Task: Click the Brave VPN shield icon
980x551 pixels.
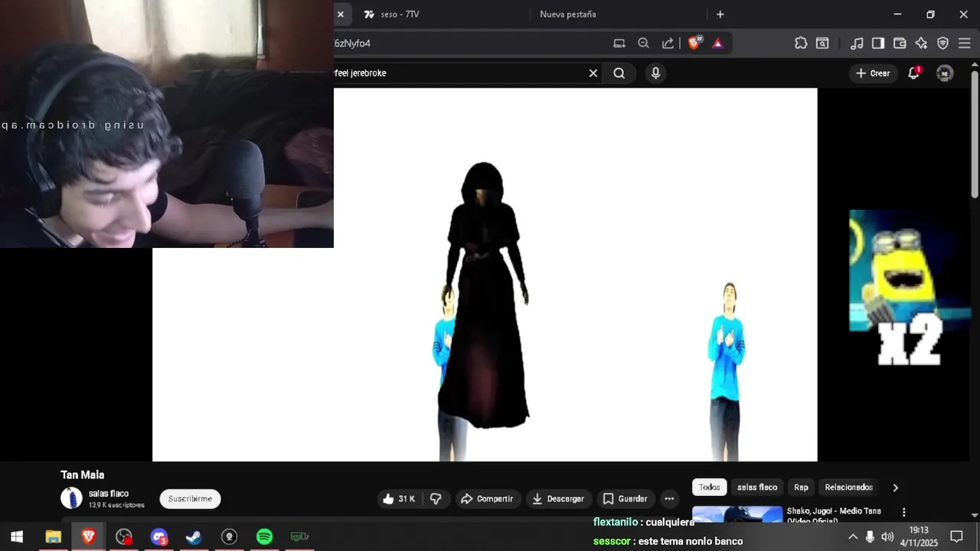Action: (x=942, y=44)
